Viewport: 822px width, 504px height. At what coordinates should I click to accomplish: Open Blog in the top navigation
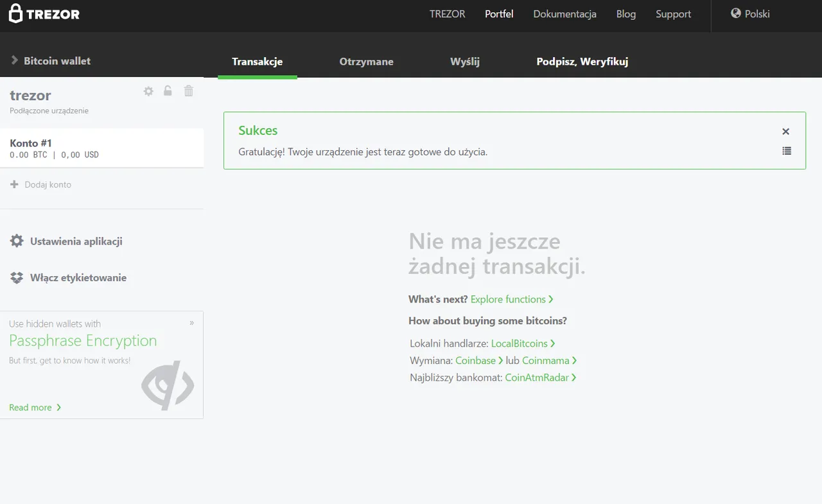point(626,14)
